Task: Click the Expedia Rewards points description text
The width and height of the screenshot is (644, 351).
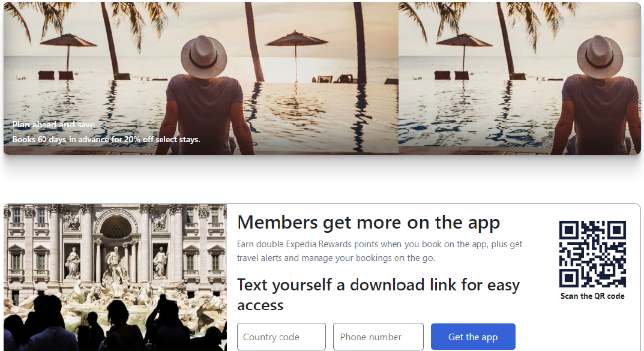Action: click(x=379, y=251)
